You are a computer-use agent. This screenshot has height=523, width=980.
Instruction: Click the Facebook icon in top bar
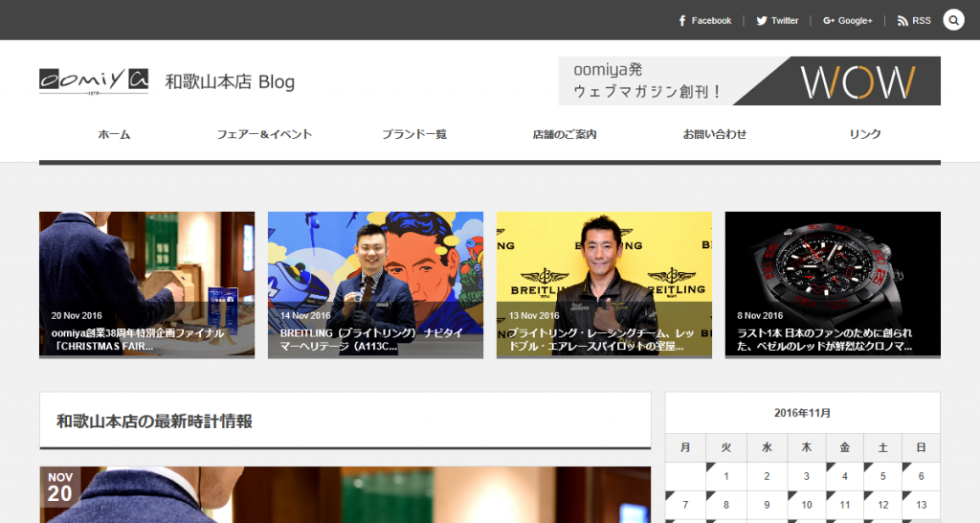pyautogui.click(x=682, y=20)
